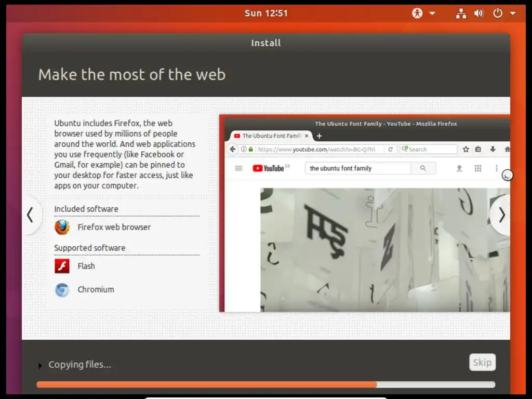Image resolution: width=532 pixels, height=399 pixels.
Task: Click the installation progress bar
Action: (x=265, y=384)
